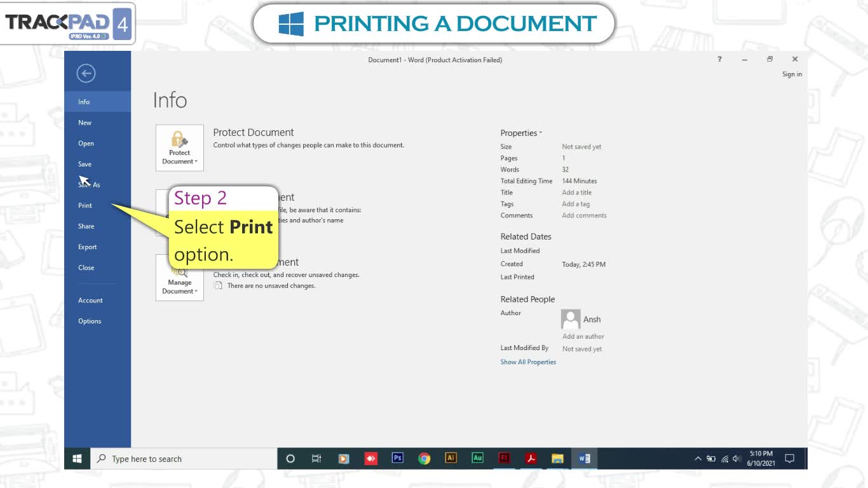Open the Wi-Fi network icon in tray
The width and height of the screenshot is (868, 488).
(x=724, y=459)
